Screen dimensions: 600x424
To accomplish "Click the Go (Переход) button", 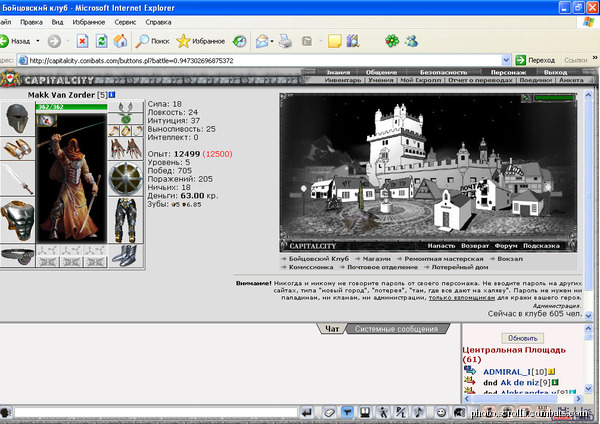I will (x=535, y=60).
